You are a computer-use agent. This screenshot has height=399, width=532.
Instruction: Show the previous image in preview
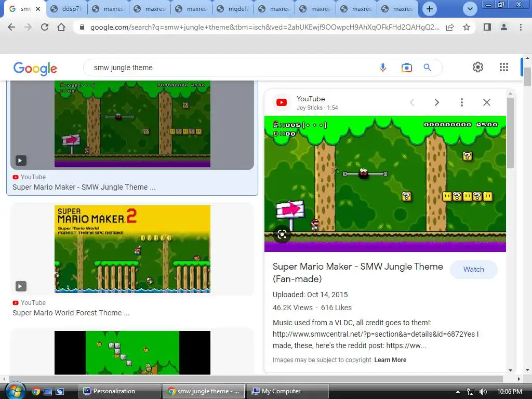coord(412,102)
